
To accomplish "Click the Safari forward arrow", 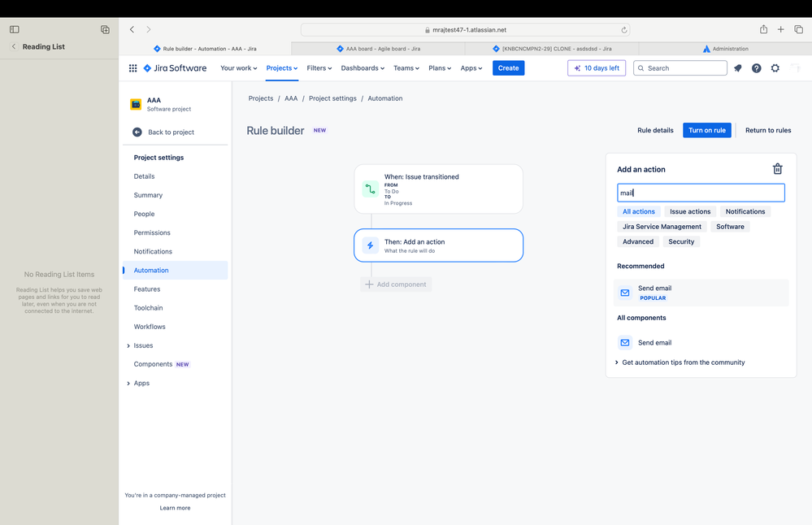I will point(149,29).
